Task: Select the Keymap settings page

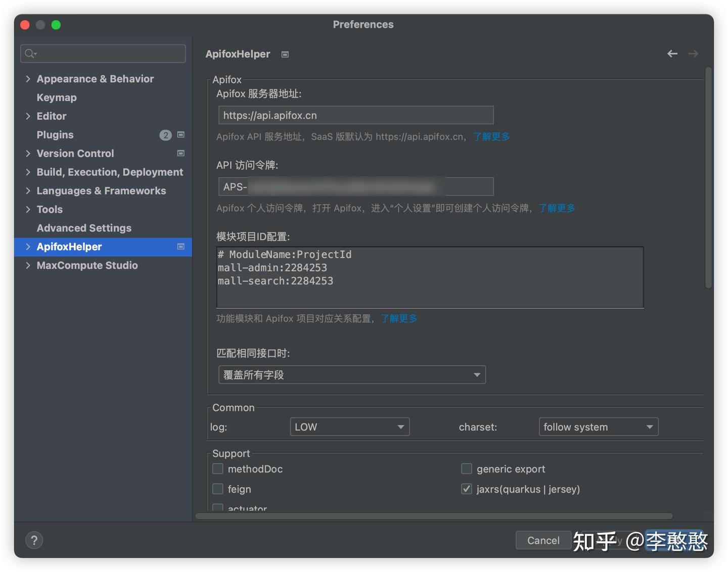Action: tap(56, 97)
